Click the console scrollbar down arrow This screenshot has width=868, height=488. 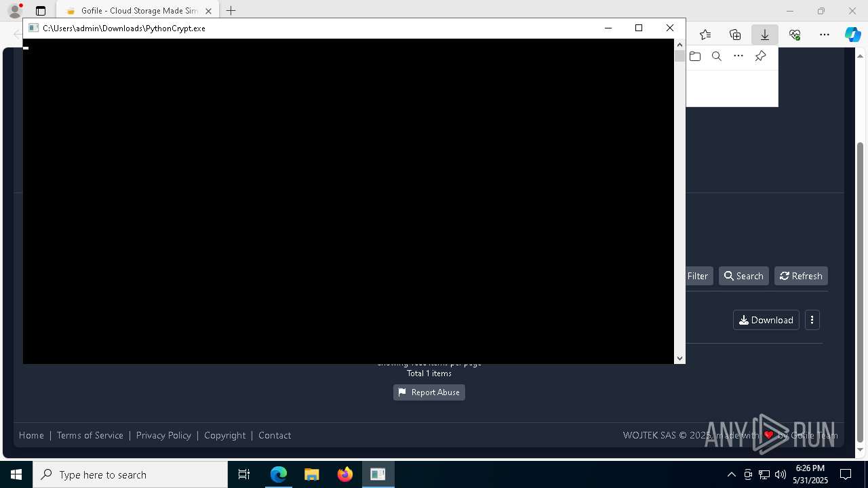click(x=679, y=358)
